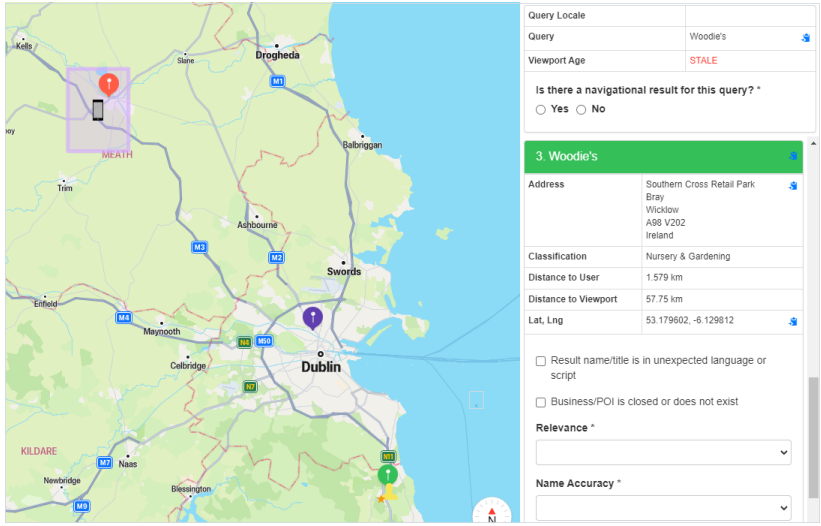
Task: Click the M3 motorway shield
Action: 199,247
